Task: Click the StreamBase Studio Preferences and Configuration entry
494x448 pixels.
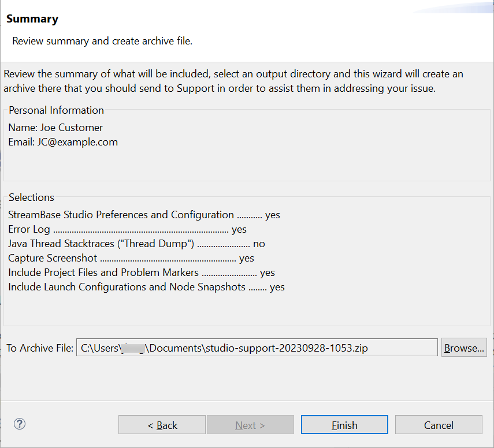Action: pos(121,215)
